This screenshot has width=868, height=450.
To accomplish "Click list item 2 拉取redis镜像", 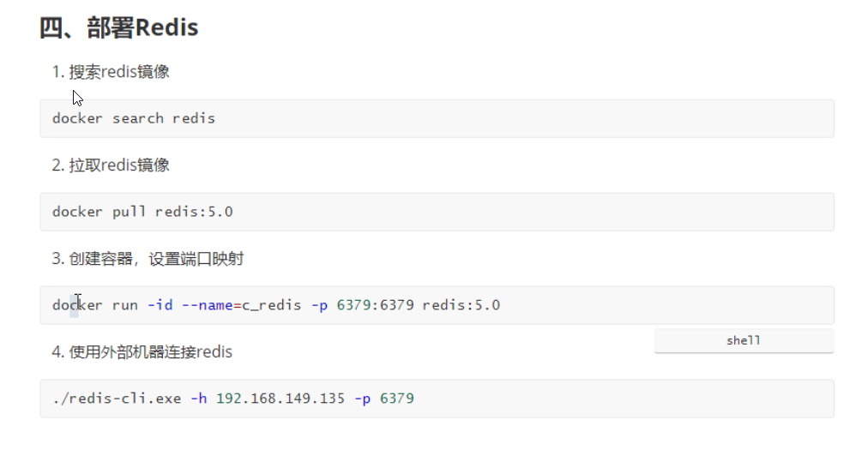I will pos(111,165).
